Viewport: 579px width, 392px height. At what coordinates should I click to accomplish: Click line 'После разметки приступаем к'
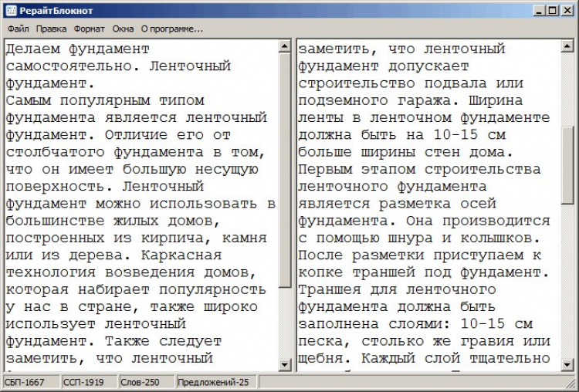tap(420, 255)
